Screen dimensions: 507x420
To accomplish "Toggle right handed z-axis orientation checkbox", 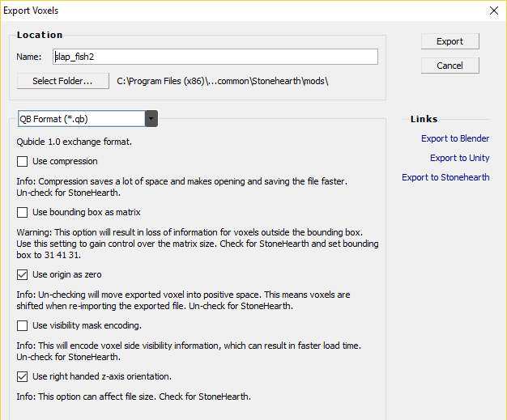I will click(x=23, y=376).
